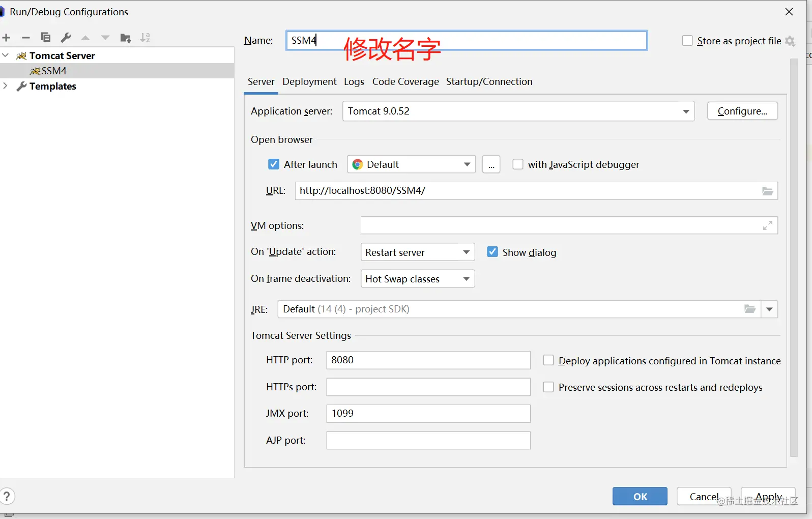Open the gear icon beside Store as project file
812x519 pixels.
(790, 41)
